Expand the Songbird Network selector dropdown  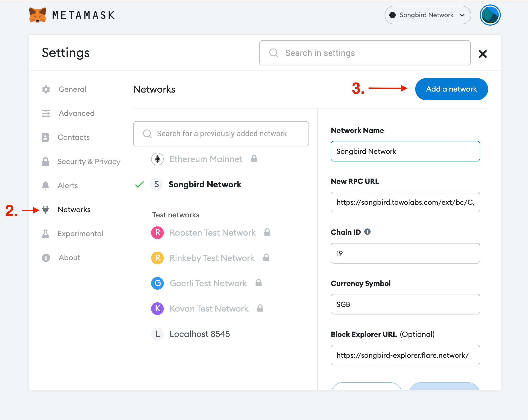coord(428,15)
